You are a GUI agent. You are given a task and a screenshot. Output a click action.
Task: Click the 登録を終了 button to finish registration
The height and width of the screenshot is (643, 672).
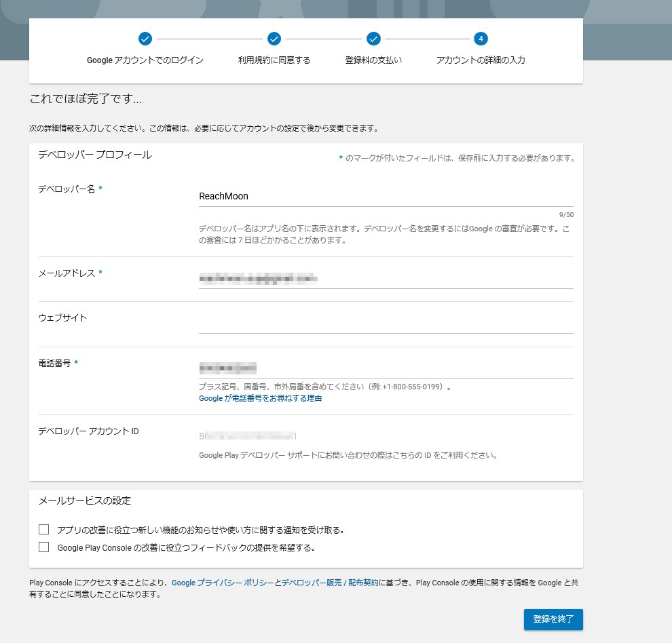pyautogui.click(x=553, y=619)
